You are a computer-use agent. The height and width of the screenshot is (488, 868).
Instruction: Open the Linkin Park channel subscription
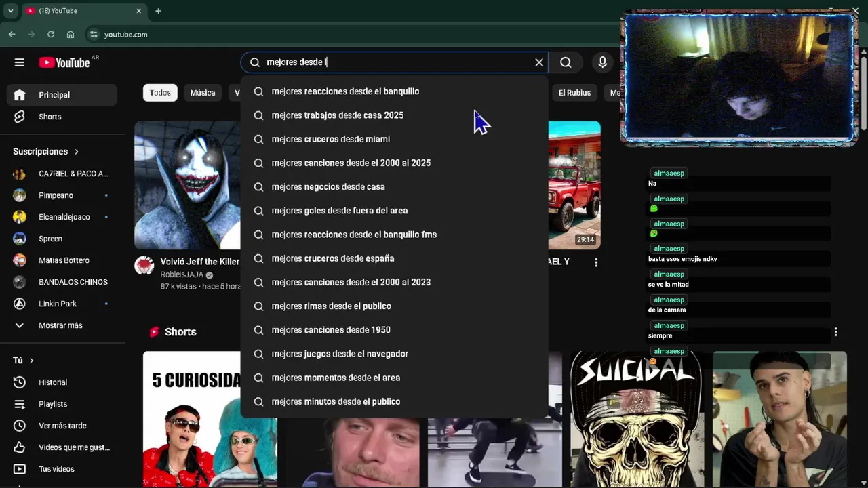click(x=62, y=304)
